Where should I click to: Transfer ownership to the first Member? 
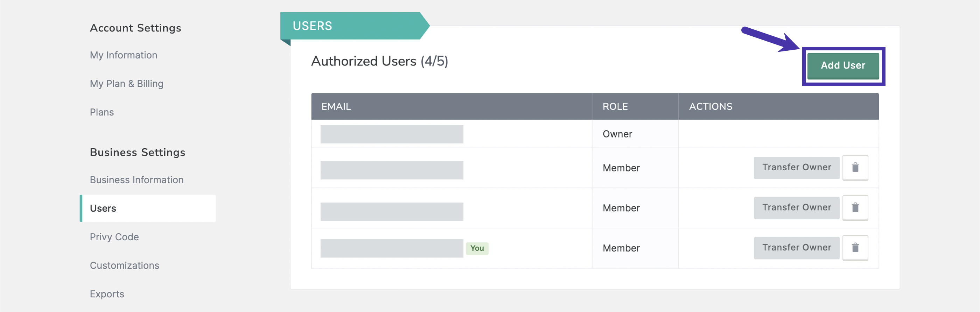tap(796, 168)
